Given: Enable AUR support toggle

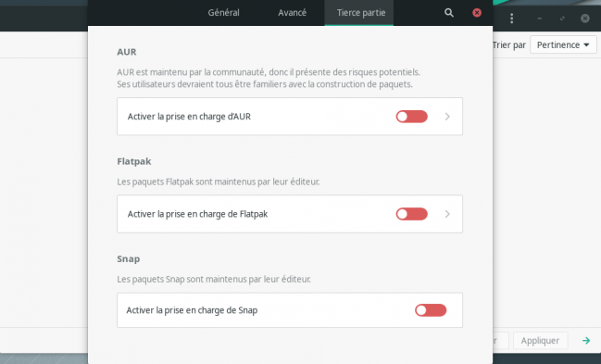Looking at the screenshot, I should tap(412, 117).
